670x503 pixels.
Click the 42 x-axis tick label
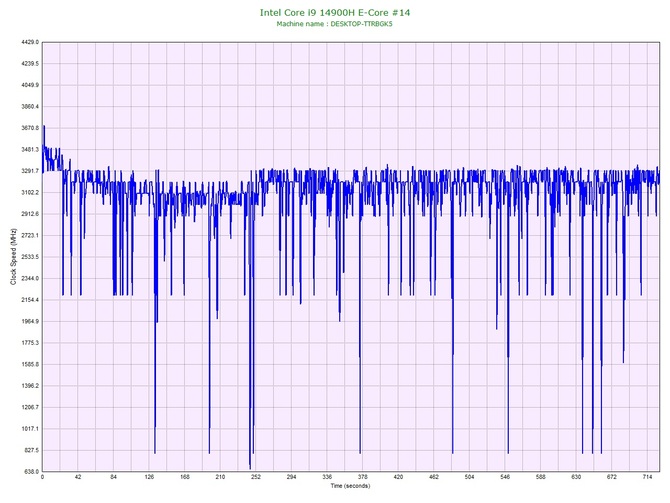(x=78, y=477)
